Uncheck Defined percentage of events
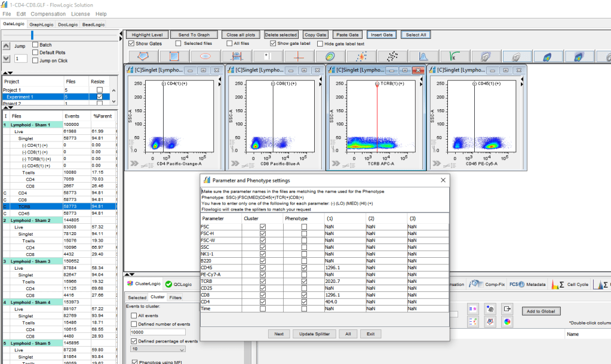 tap(133, 342)
